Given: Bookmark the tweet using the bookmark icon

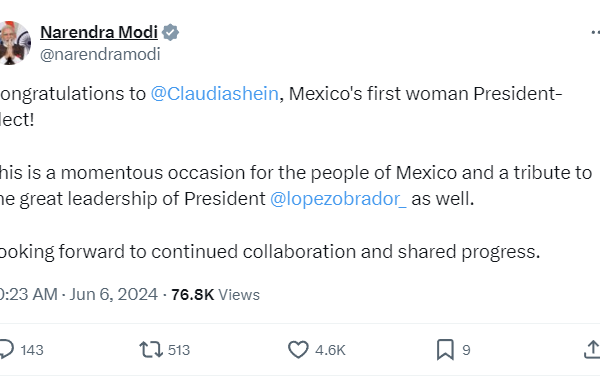Looking at the screenshot, I should point(445,350).
